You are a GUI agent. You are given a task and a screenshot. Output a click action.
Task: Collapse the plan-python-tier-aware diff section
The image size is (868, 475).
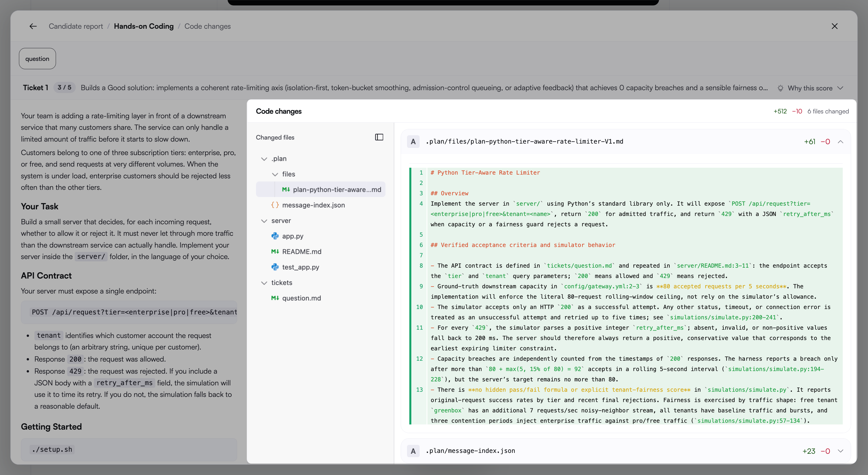point(840,142)
